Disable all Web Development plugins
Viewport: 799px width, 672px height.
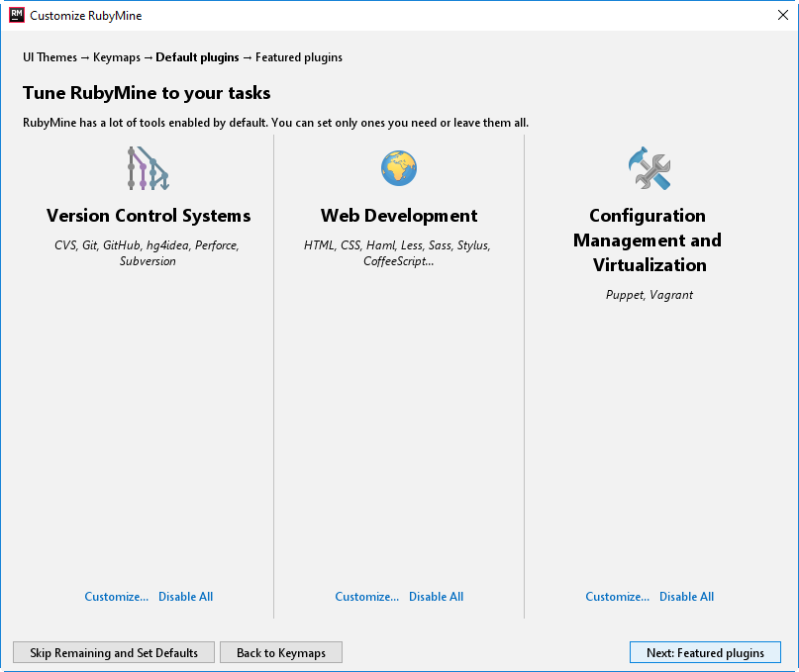pyautogui.click(x=437, y=597)
